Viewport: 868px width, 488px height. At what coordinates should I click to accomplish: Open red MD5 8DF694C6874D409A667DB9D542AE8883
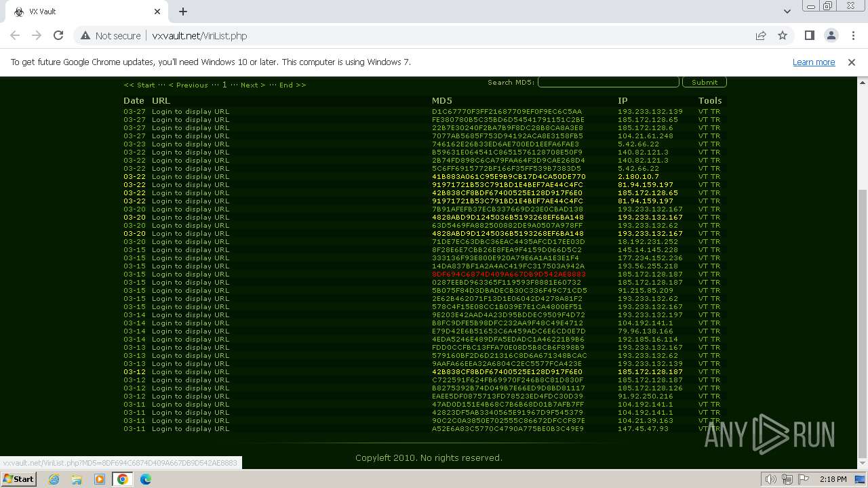click(509, 274)
